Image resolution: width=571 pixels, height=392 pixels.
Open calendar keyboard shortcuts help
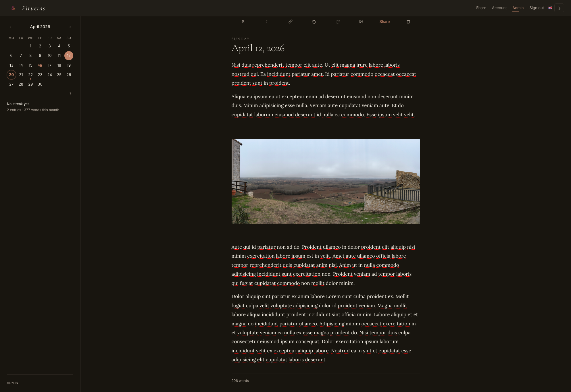click(x=70, y=93)
